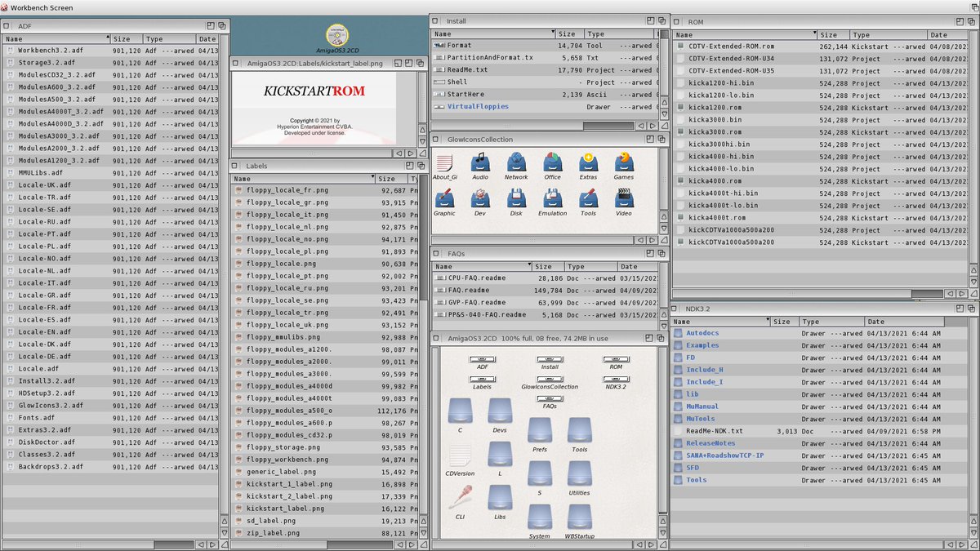The width and height of the screenshot is (980, 551).
Task: Sort ADF window by Name column
Action: pyautogui.click(x=56, y=38)
